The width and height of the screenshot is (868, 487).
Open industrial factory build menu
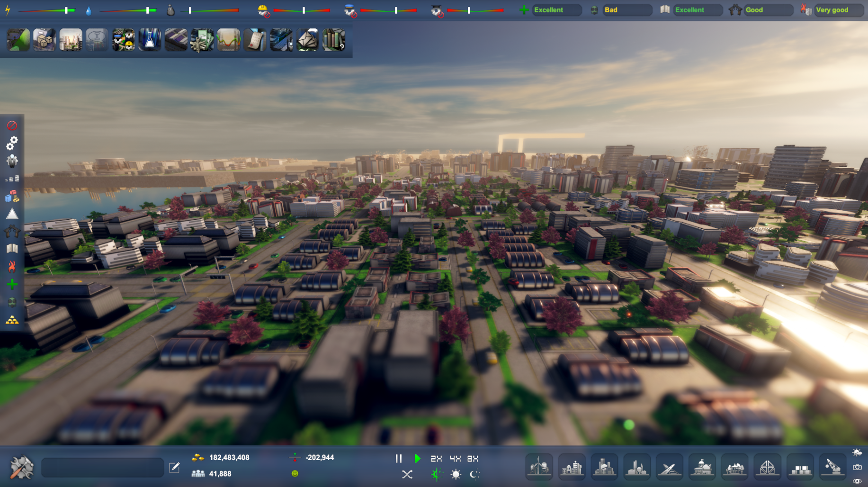pos(637,467)
